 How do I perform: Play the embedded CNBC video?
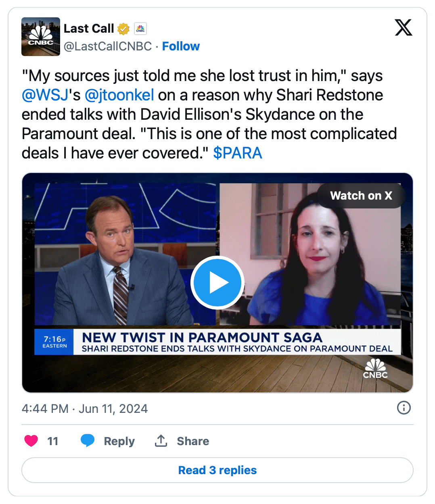click(x=217, y=283)
